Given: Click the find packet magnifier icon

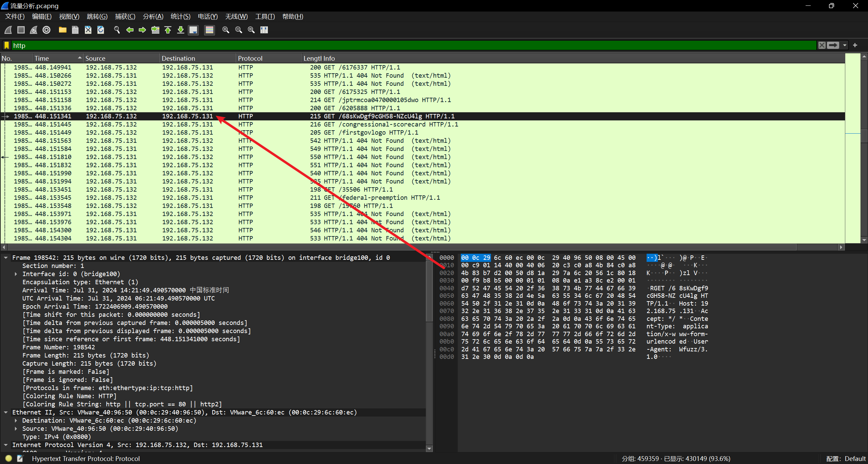Looking at the screenshot, I should coord(117,30).
